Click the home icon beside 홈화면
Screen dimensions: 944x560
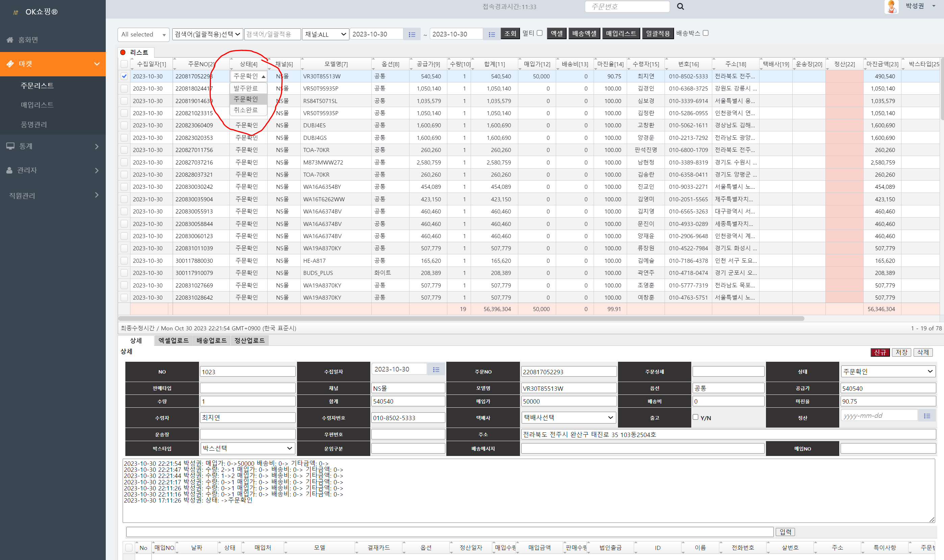[10, 40]
